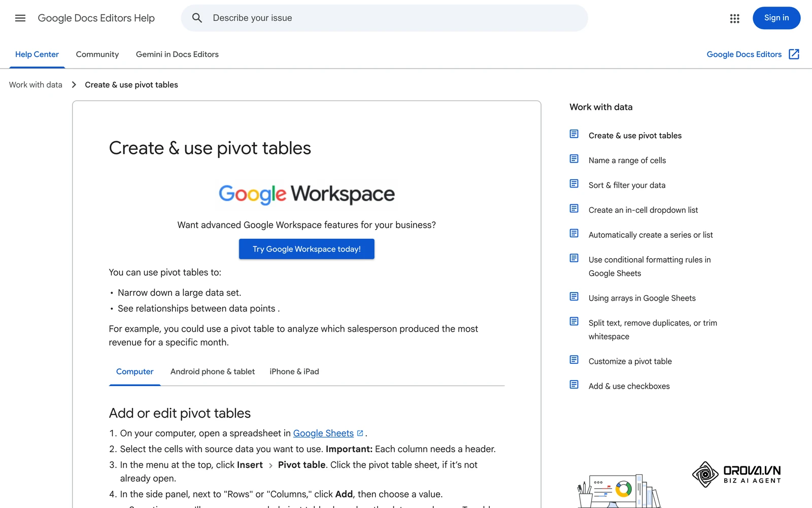Open the Google apps grid
Screen dimensions: 812x508
coord(734,18)
